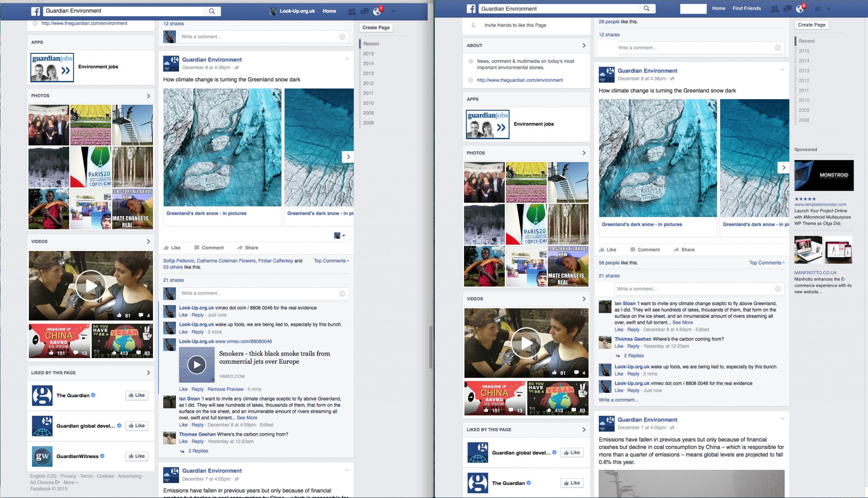The image size is (868, 498).
Task: Click search magnifier in left window
Action: [x=212, y=11]
